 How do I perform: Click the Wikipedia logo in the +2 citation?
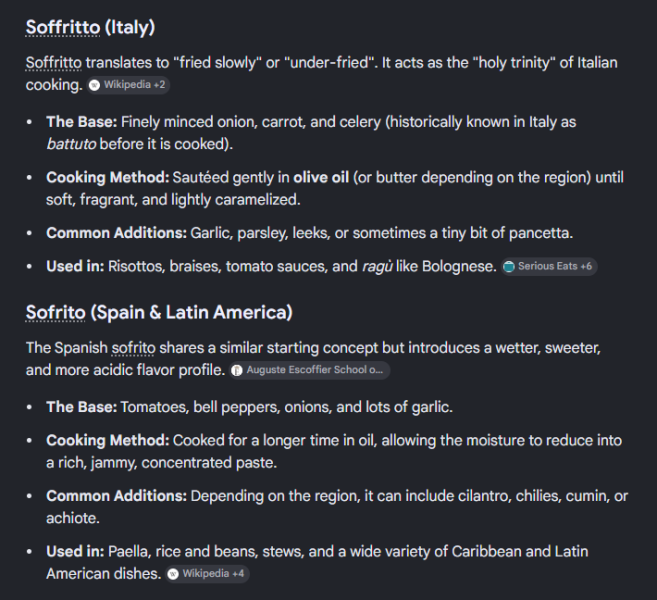[x=95, y=85]
